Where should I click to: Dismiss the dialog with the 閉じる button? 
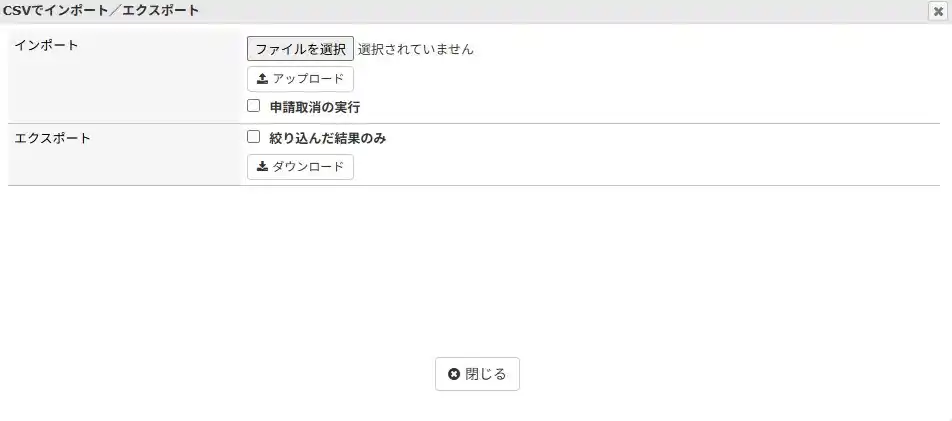tap(477, 374)
